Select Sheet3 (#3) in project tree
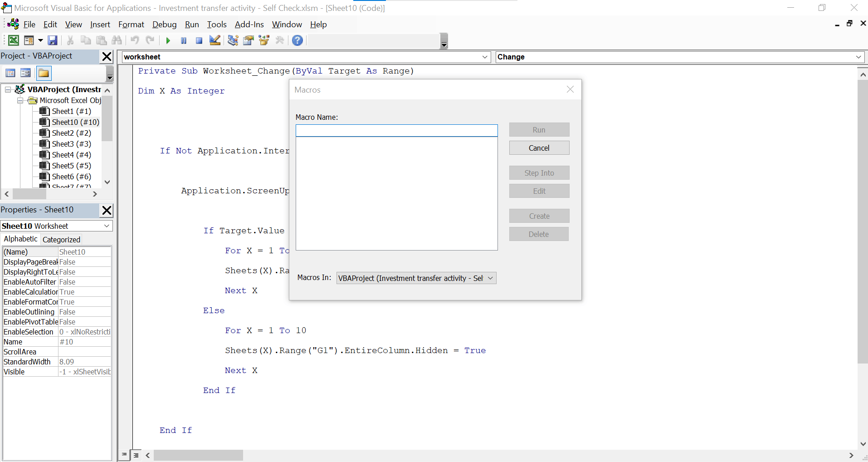Viewport: 868px width, 462px height. [71, 144]
